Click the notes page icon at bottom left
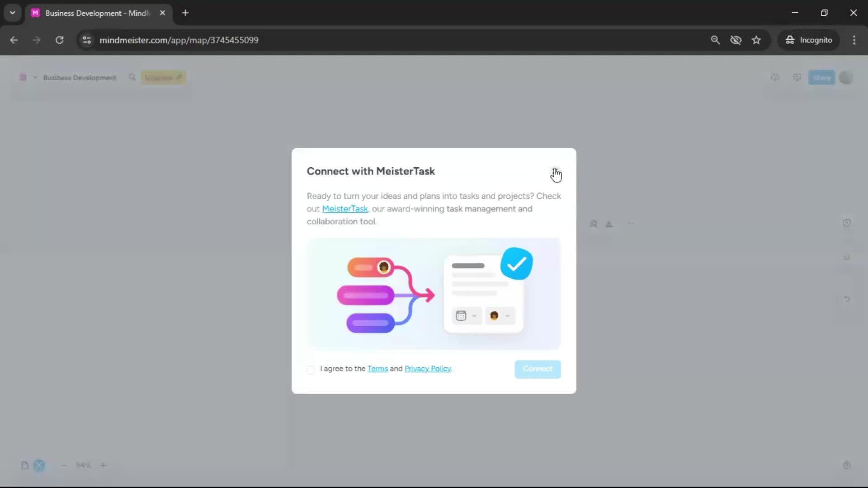Screen dimensions: 868x488 [x=25, y=465]
